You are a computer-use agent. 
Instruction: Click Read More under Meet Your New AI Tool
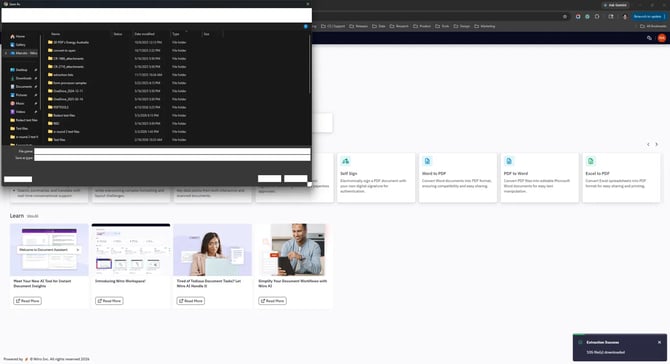coord(27,301)
